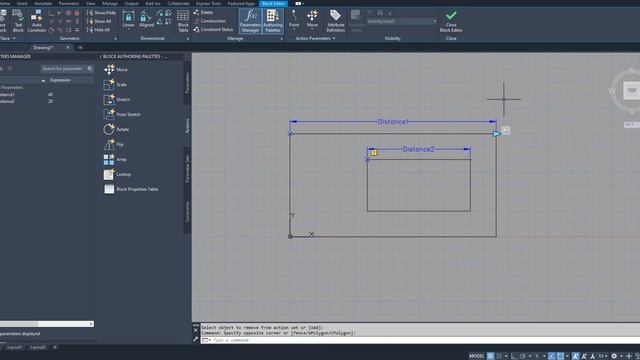Click the search icon in Parameters Manager

pos(90,69)
